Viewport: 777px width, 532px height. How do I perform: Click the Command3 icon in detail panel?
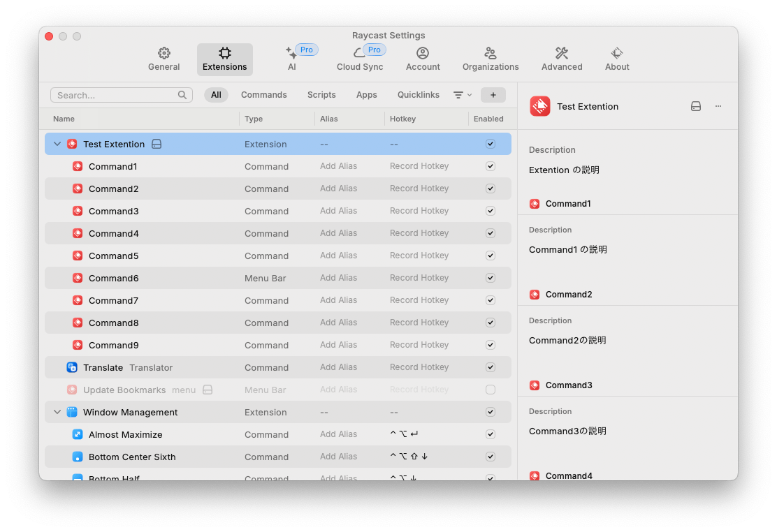(534, 385)
